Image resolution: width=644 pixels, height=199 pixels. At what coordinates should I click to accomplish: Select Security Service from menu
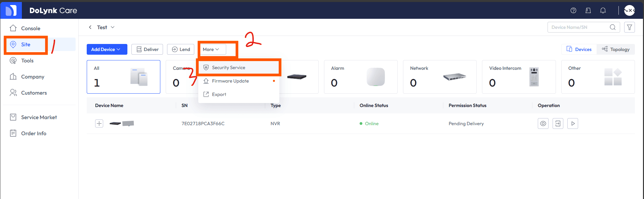point(229,67)
